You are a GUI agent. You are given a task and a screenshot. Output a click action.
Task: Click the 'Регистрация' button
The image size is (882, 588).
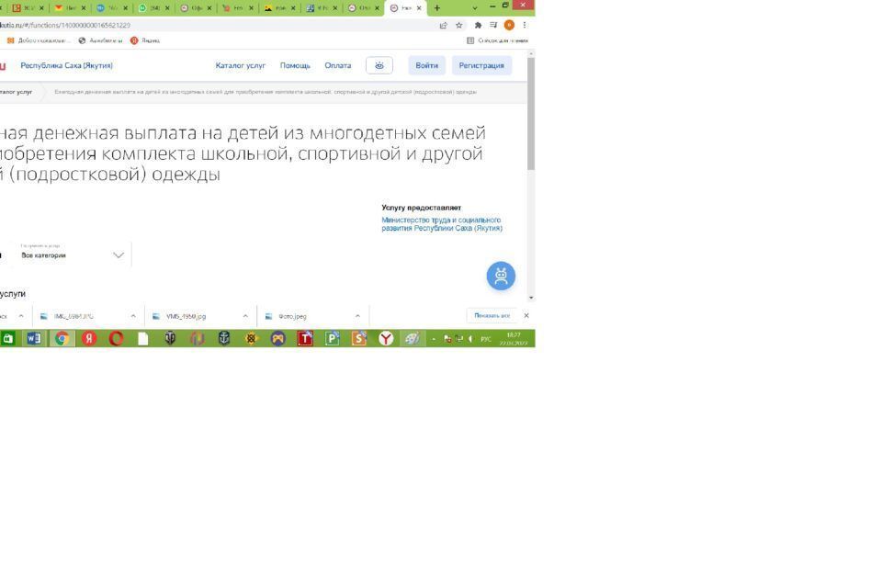pyautogui.click(x=481, y=65)
